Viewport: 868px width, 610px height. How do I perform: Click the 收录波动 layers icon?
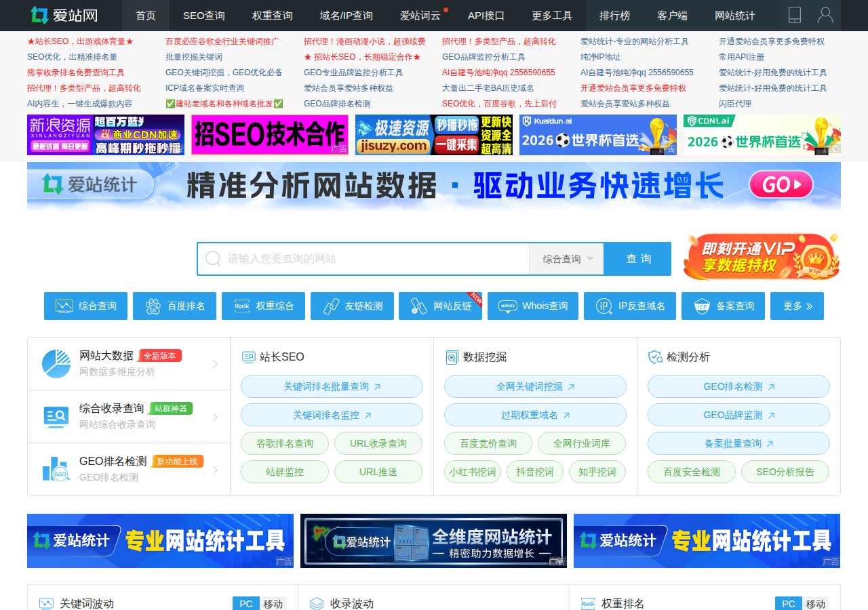(x=317, y=604)
